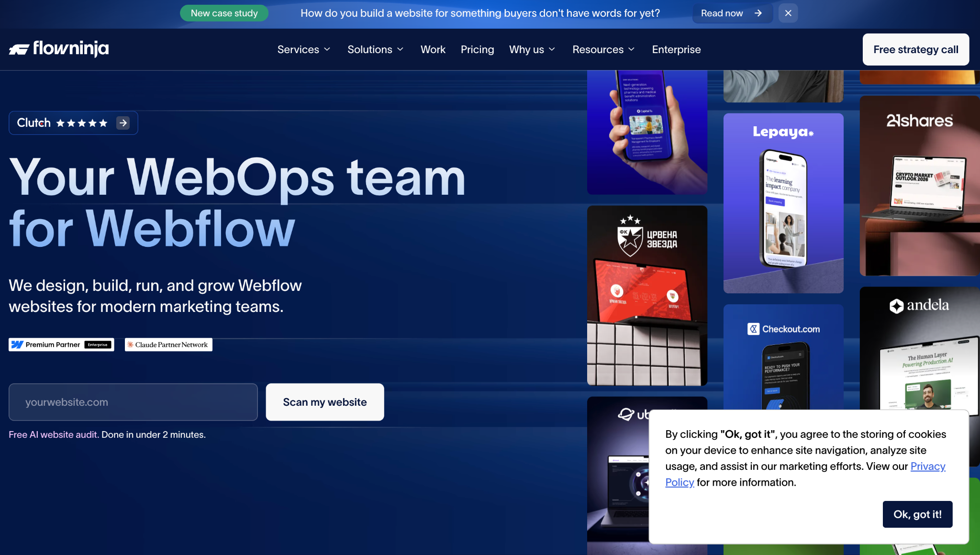Focus the yourwebsite.com input field
This screenshot has height=555, width=980.
click(133, 402)
